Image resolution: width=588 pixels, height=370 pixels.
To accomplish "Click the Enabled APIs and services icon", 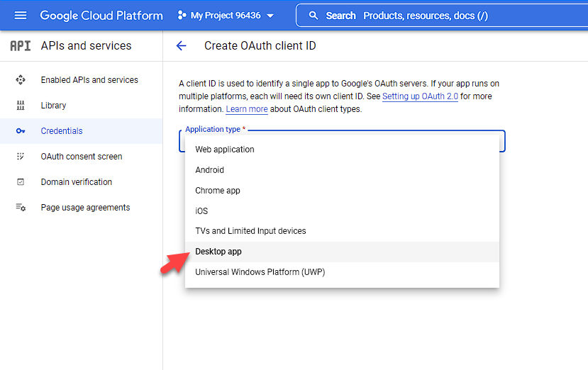I will (21, 80).
